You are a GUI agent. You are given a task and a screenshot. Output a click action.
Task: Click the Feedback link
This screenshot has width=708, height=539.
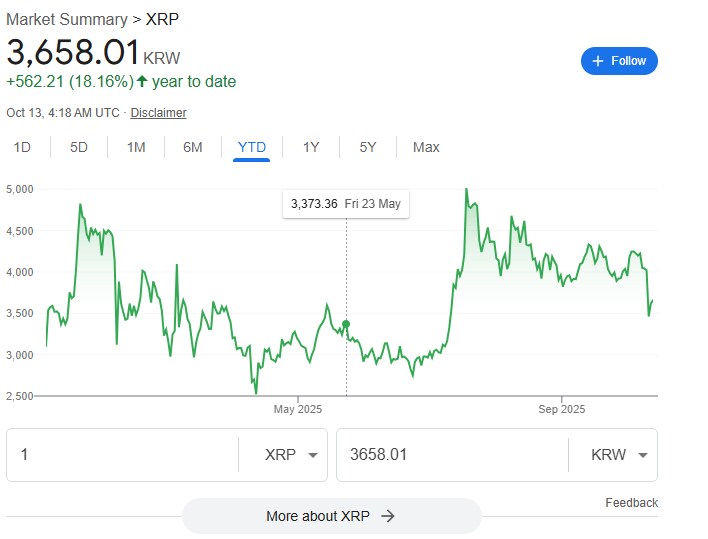(x=631, y=503)
